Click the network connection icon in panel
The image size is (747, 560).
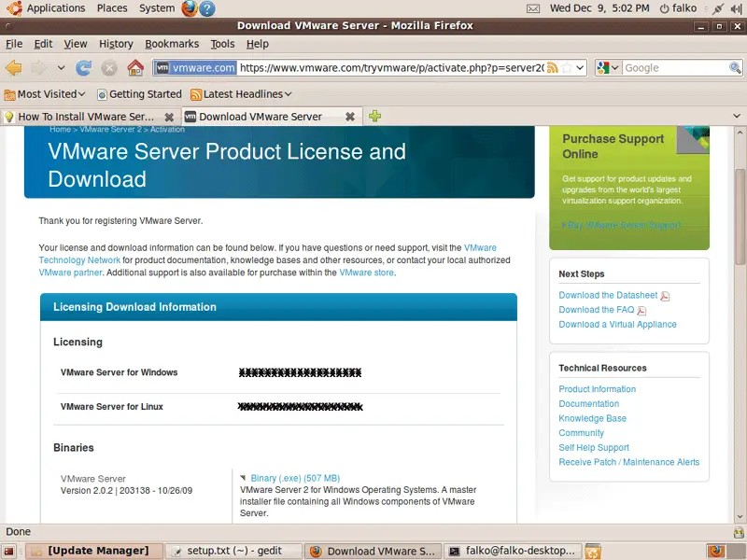[x=717, y=8]
